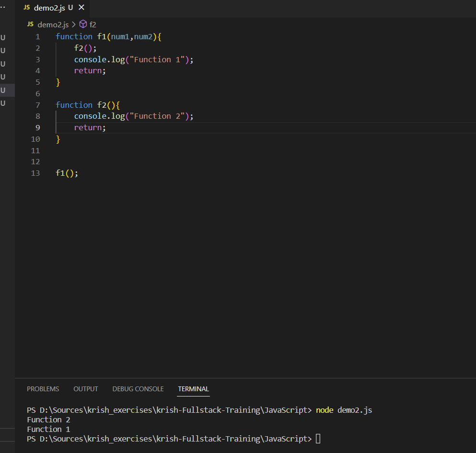Open the f2 breadcrumb symbol dropdown
The image size is (476, 453).
click(x=93, y=24)
